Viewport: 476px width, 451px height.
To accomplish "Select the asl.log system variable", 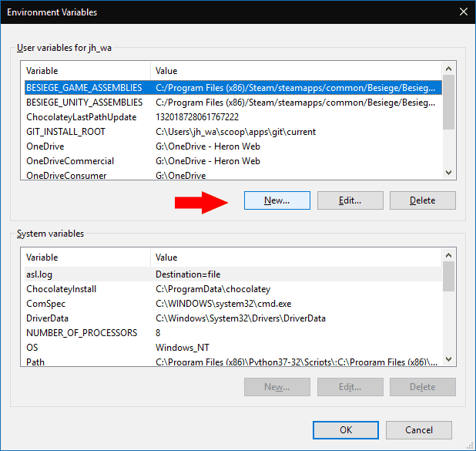I will pyautogui.click(x=233, y=274).
